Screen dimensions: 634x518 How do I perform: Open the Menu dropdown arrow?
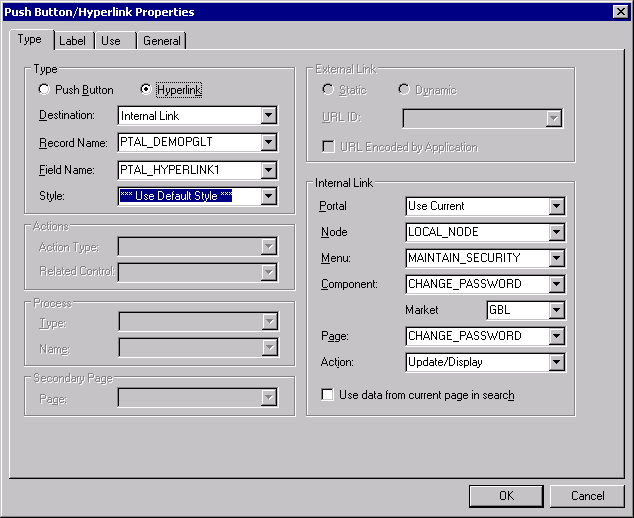pos(556,258)
